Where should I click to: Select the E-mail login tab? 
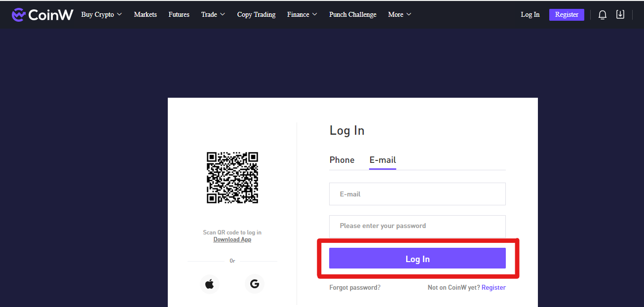[383, 160]
